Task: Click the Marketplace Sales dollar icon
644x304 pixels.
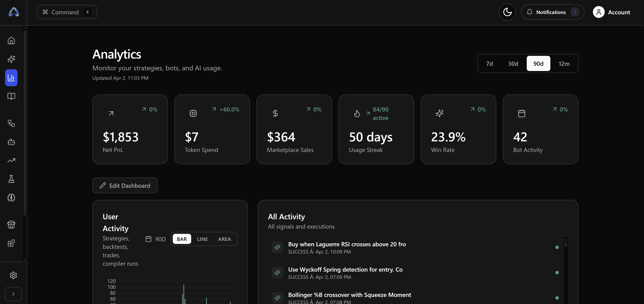Action: tap(275, 113)
